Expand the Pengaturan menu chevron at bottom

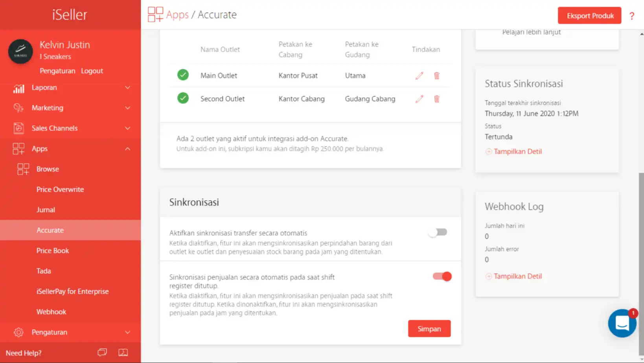127,332
